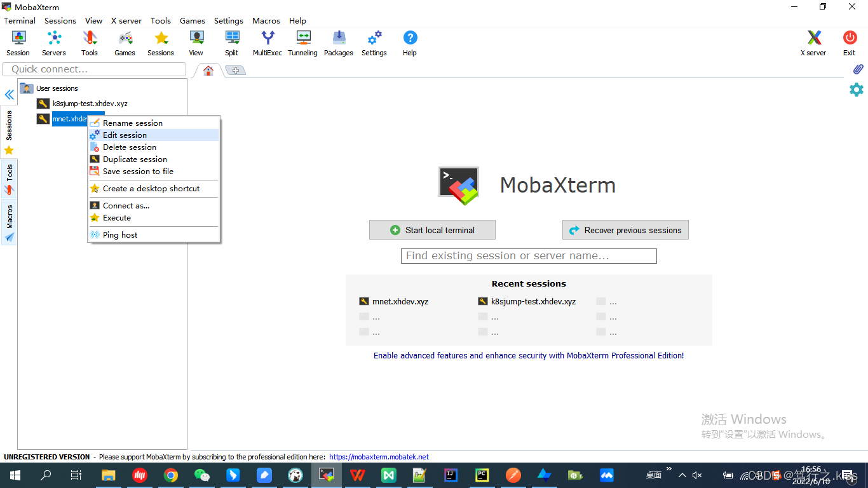Launch the MultiExec toolbar icon
868x488 pixels.
point(268,43)
